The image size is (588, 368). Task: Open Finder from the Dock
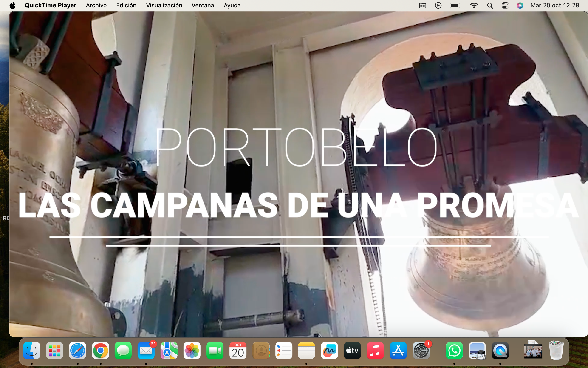tap(32, 351)
